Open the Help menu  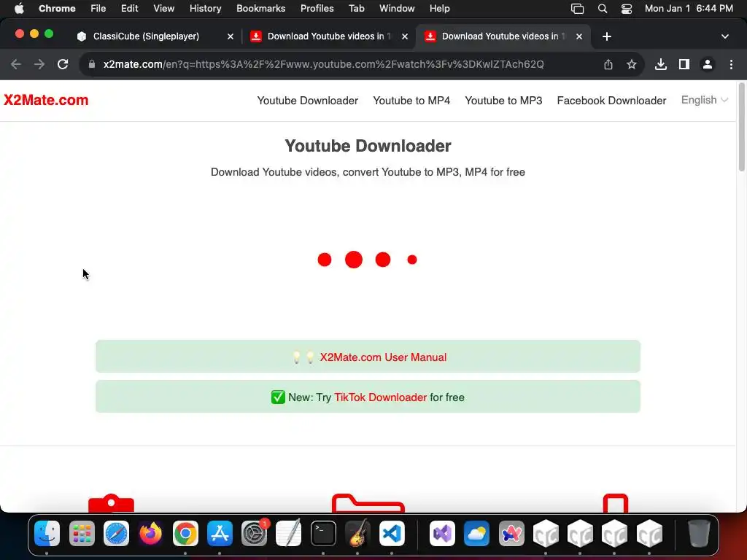pos(439,9)
